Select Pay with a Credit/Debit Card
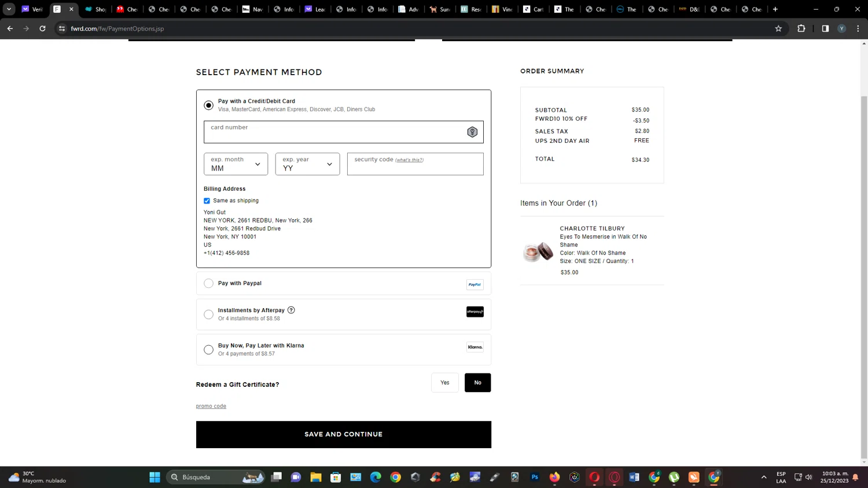 point(208,105)
